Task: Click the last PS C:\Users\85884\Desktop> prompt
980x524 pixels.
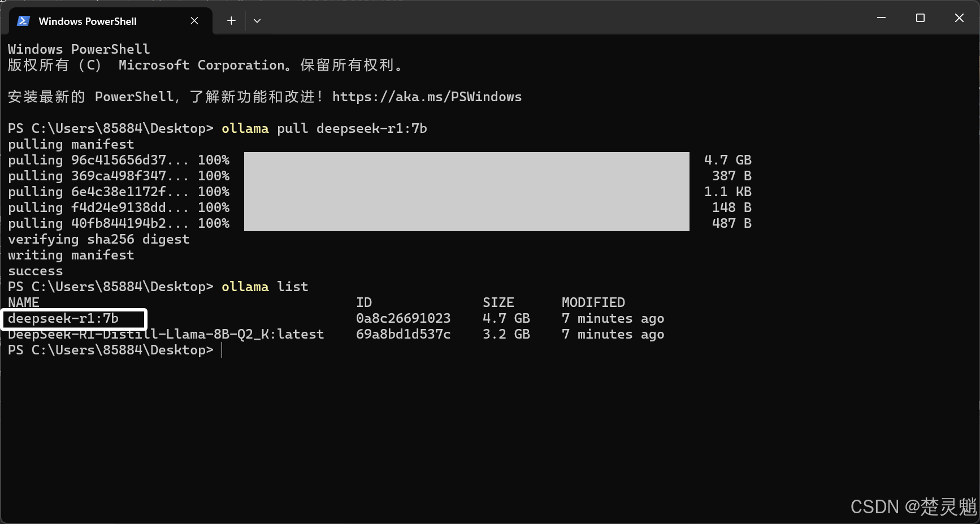Action: [x=111, y=350]
